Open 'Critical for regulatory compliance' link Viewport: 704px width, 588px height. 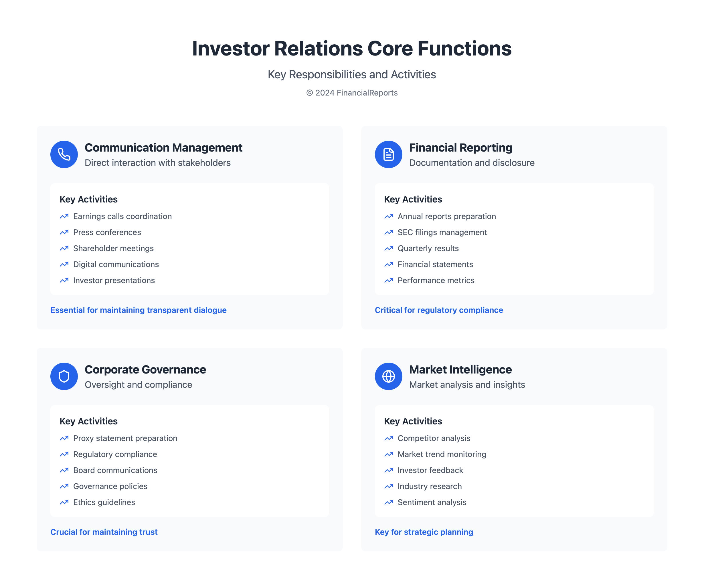point(439,310)
